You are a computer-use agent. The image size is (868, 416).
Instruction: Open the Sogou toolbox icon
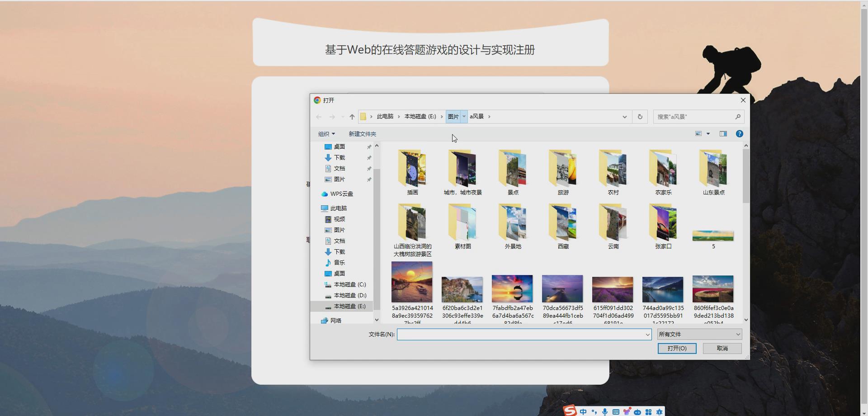tap(648, 411)
